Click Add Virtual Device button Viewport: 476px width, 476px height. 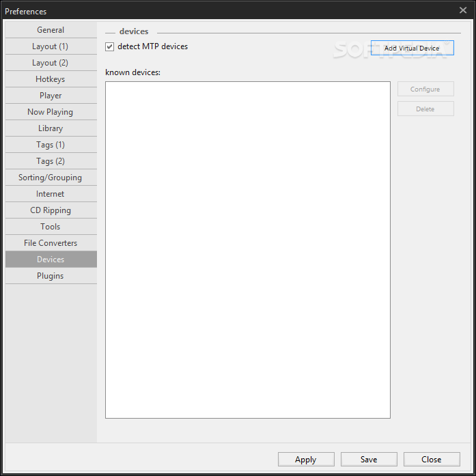[412, 48]
